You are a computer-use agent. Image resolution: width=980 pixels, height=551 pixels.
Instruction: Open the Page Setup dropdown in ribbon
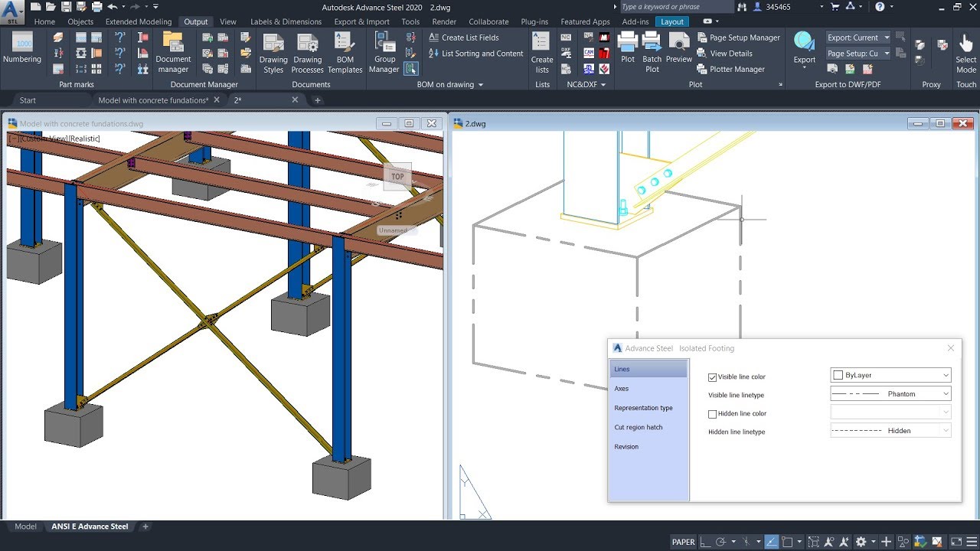(x=858, y=54)
